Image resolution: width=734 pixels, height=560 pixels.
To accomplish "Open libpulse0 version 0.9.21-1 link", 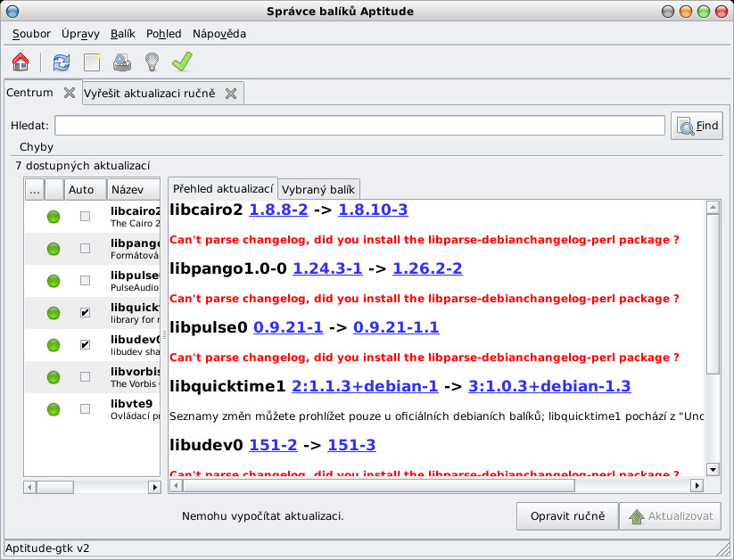I will 288,327.
